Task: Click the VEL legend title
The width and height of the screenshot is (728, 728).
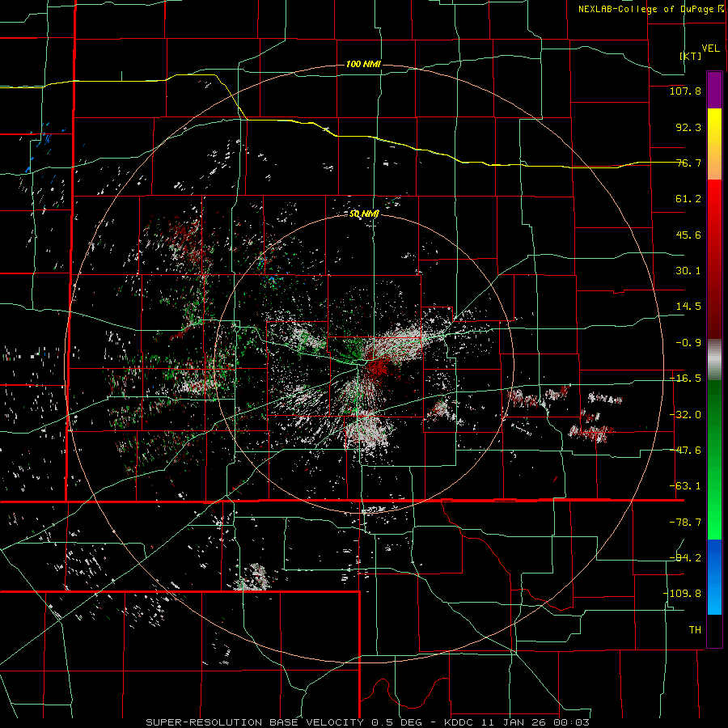Action: coord(710,49)
